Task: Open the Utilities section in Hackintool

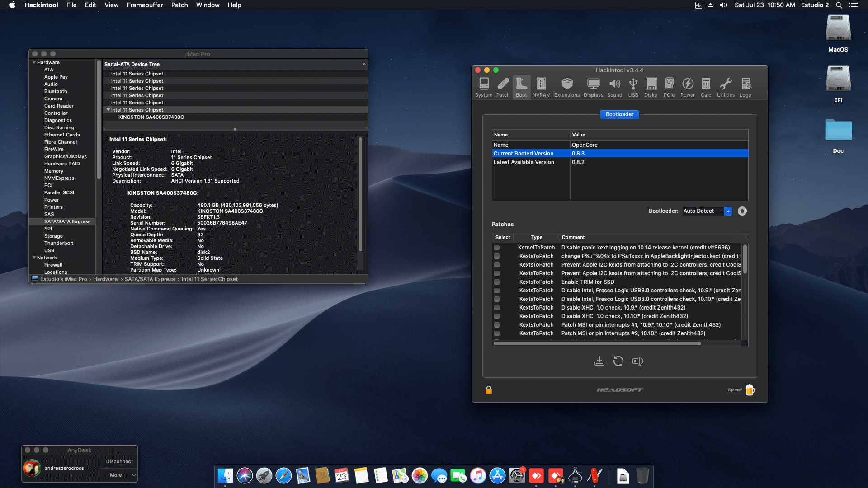Action: click(726, 87)
